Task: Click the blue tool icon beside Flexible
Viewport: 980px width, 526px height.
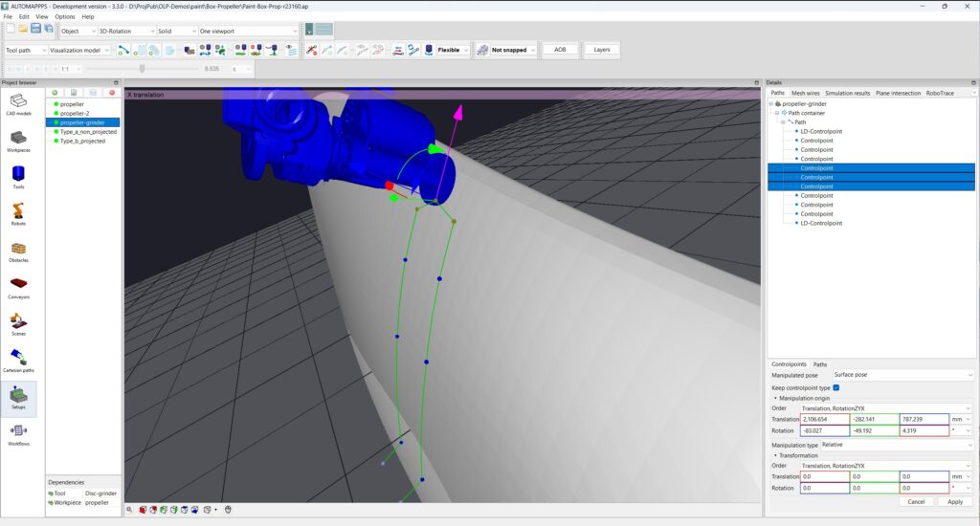Action: pos(429,50)
